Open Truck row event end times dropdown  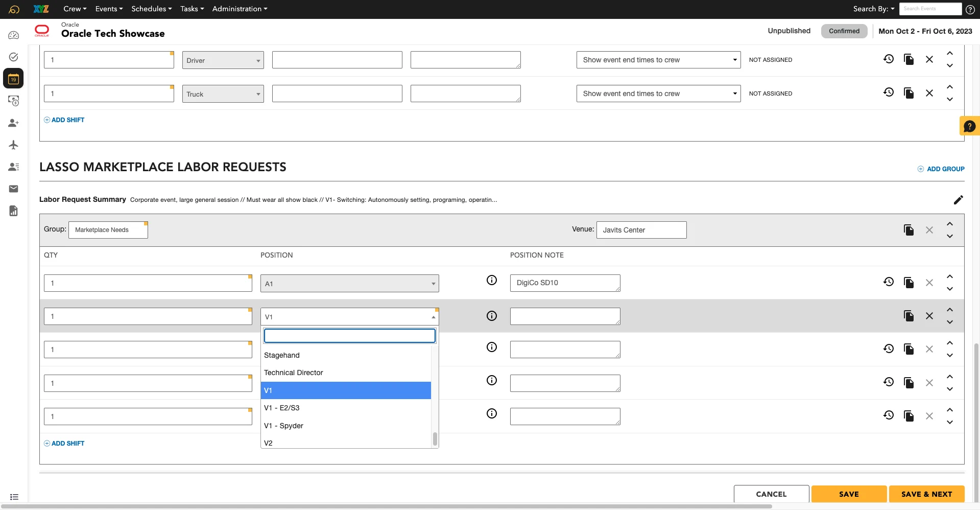tap(659, 94)
